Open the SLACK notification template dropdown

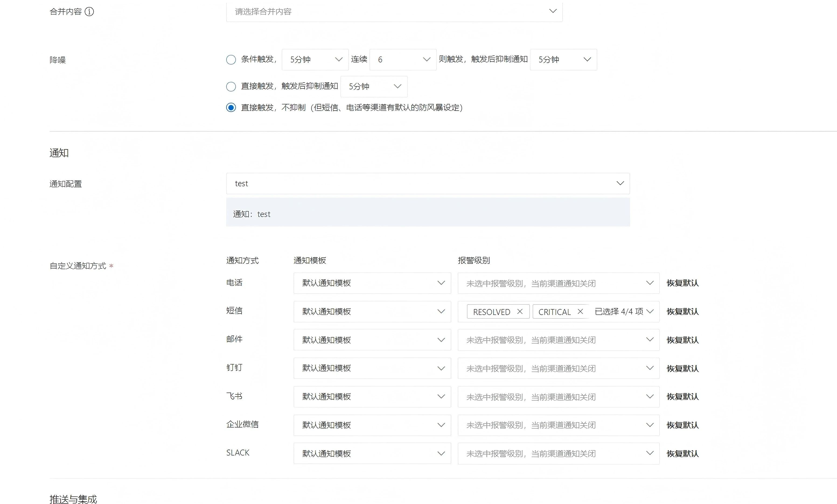click(x=372, y=454)
